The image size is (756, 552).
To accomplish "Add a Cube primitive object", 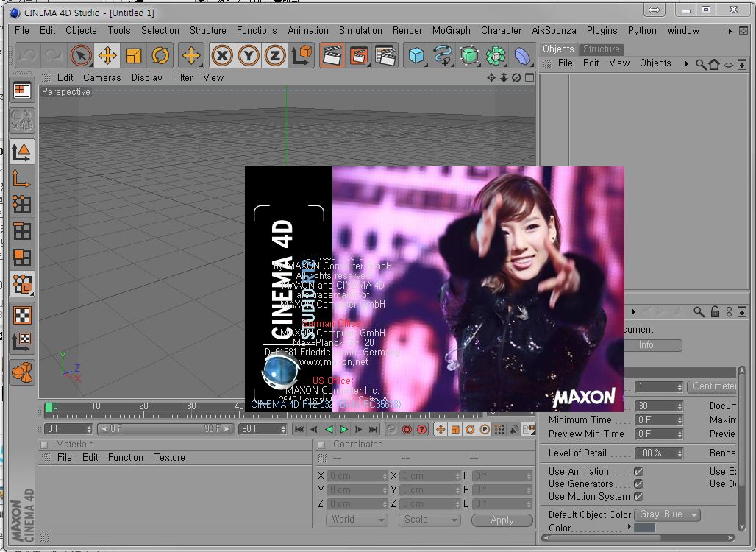I will click(x=416, y=55).
